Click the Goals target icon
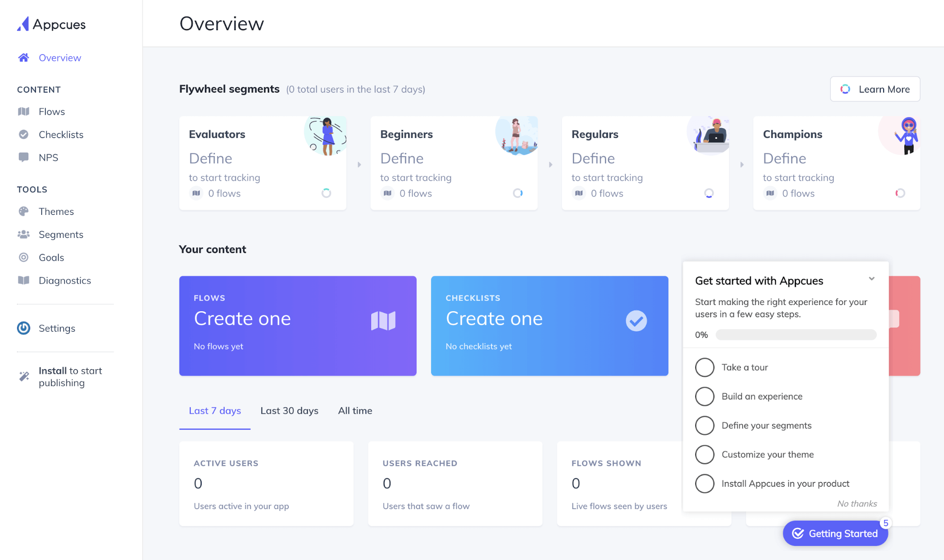Image resolution: width=944 pixels, height=560 pixels. (24, 257)
